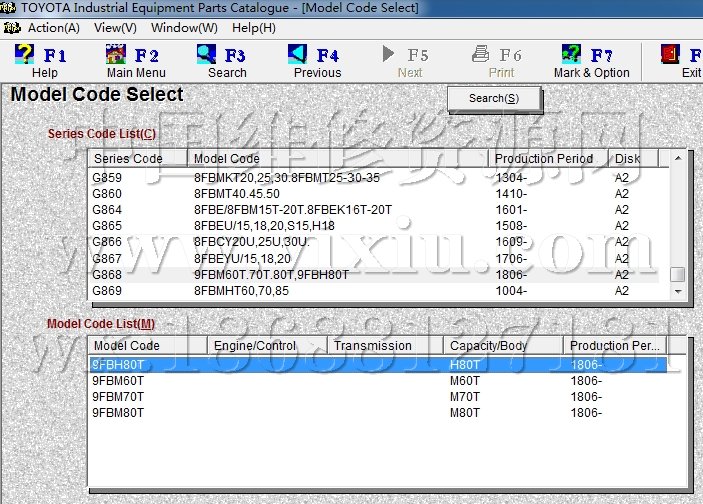Select the highlighted 9FBH80T model row
Viewport: 703px width, 504px height.
pyautogui.click(x=118, y=365)
